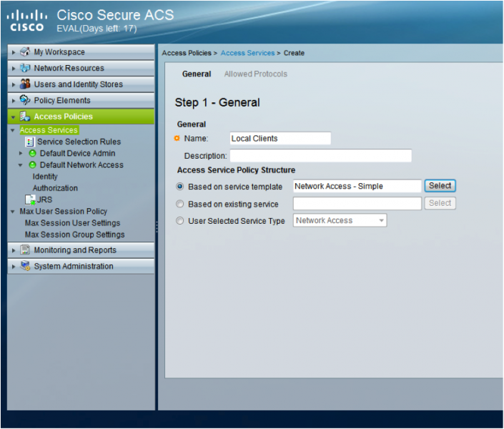Click the Cisco logo
The width and height of the screenshot is (504, 429).
pos(27,21)
